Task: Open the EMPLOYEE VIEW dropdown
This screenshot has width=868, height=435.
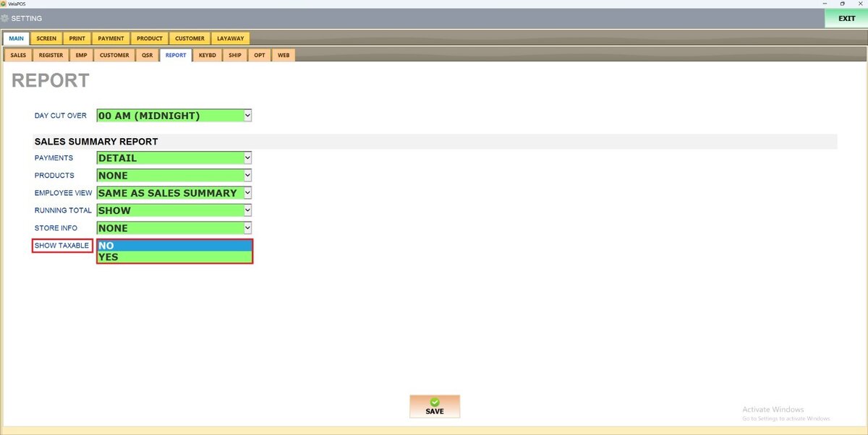Action: click(x=174, y=193)
